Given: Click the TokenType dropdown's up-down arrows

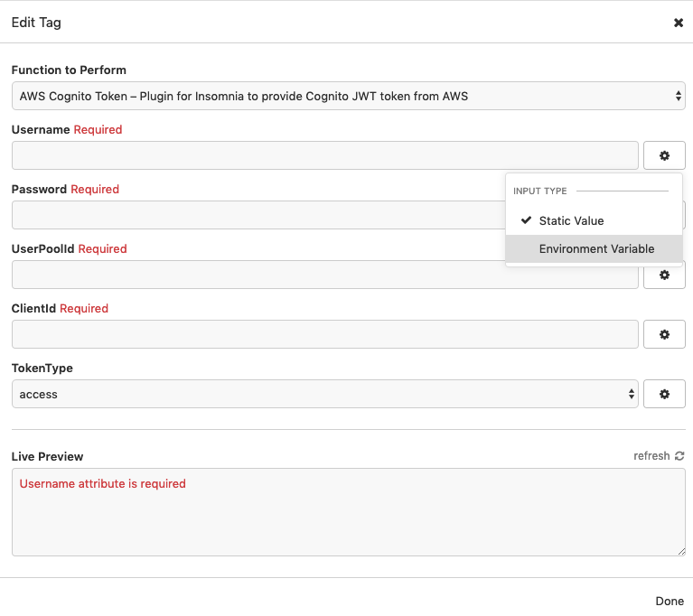Looking at the screenshot, I should tap(632, 394).
